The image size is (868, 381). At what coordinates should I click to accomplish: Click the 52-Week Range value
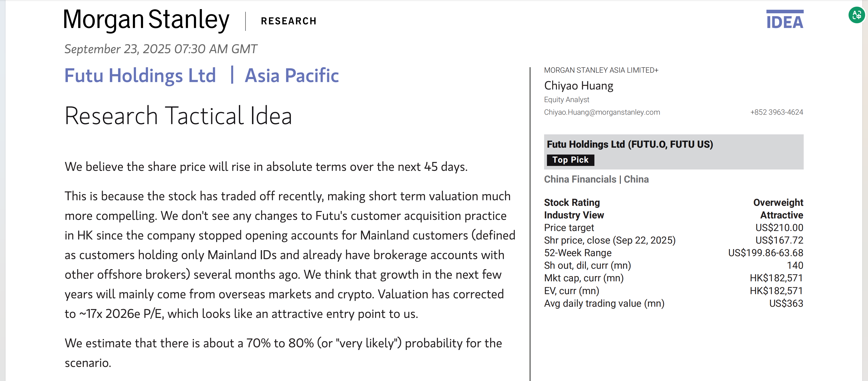tap(765, 253)
